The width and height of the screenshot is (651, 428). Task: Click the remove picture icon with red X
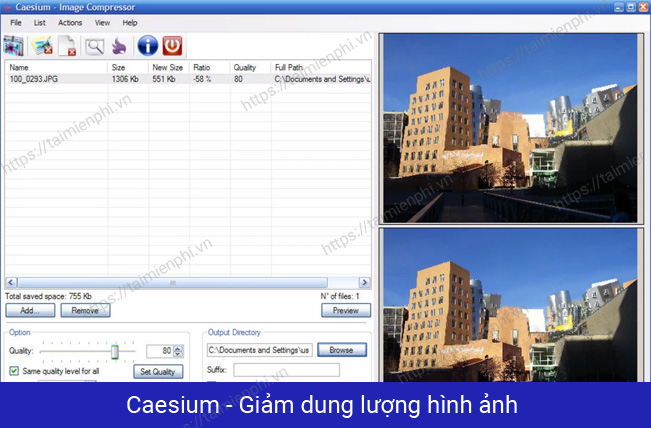pyautogui.click(x=42, y=46)
